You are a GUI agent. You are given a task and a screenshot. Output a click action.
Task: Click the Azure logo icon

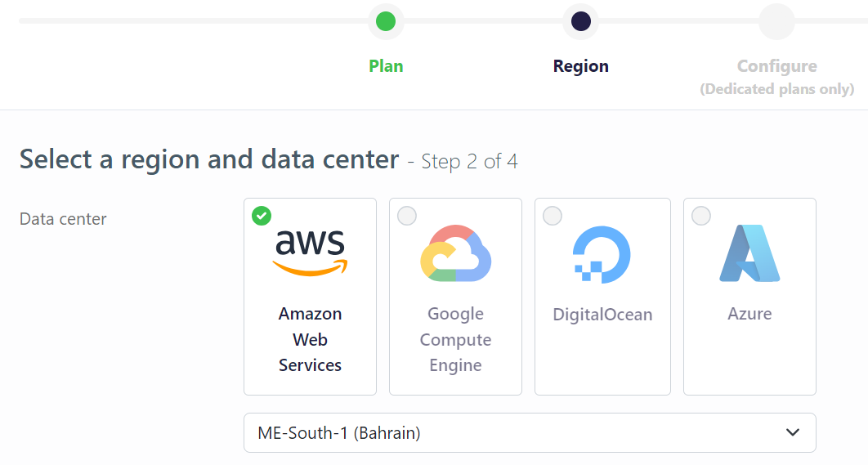pyautogui.click(x=749, y=253)
